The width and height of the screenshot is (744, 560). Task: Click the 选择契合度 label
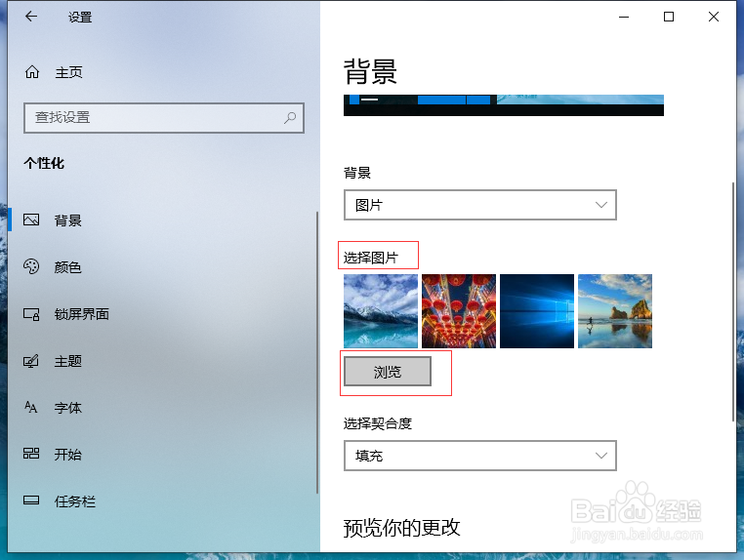tap(378, 423)
